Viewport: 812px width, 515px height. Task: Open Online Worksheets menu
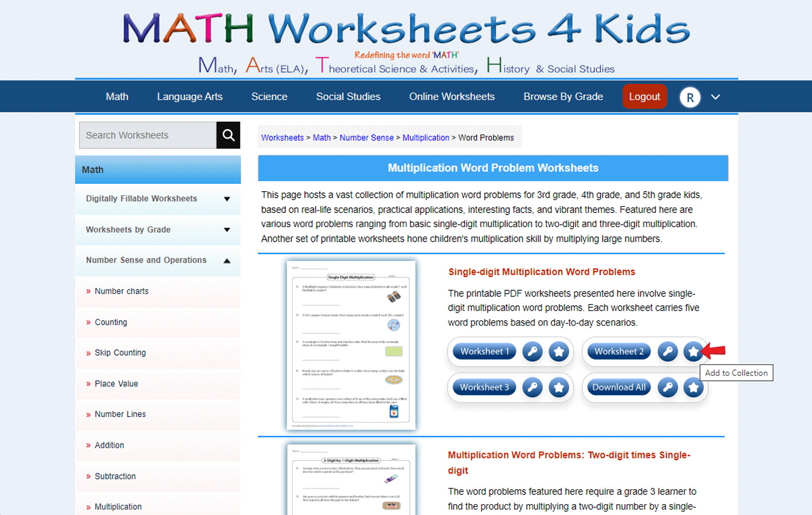click(452, 97)
